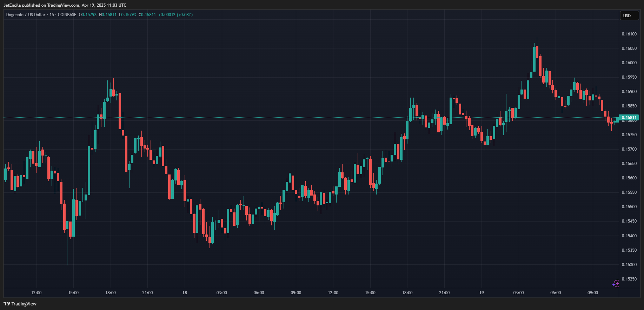This screenshot has width=644, height=310.
Task: Click the 0.15500 price scale level
Action: (x=629, y=207)
